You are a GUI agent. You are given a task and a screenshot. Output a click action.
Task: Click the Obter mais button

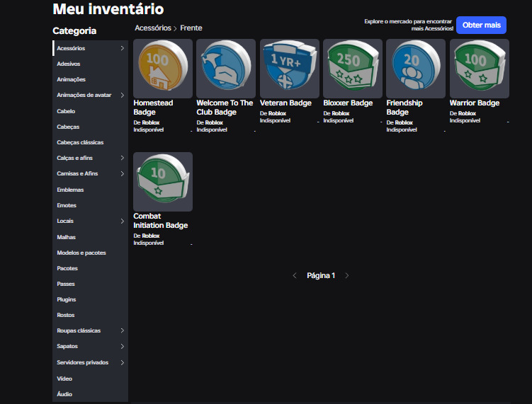(481, 25)
